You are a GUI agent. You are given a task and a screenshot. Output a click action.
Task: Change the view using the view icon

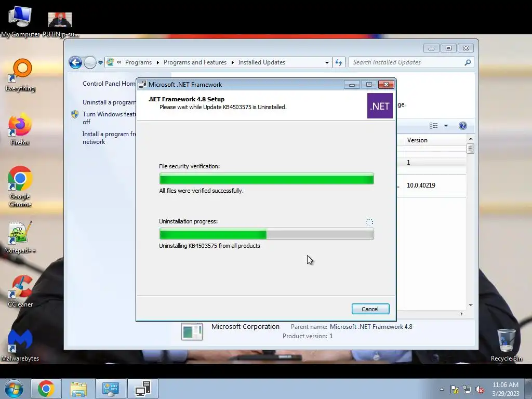434,126
